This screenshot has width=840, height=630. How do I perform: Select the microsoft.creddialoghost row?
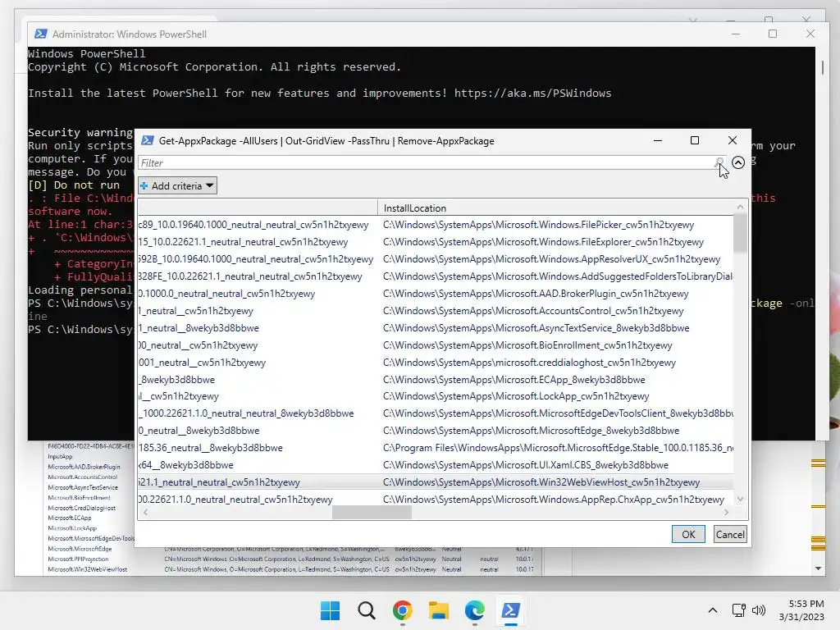click(x=435, y=362)
